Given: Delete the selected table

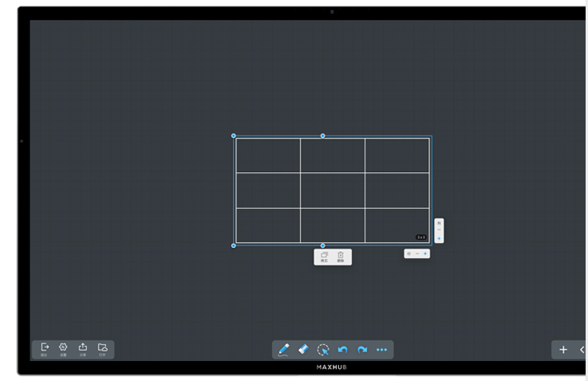Looking at the screenshot, I should (x=341, y=256).
